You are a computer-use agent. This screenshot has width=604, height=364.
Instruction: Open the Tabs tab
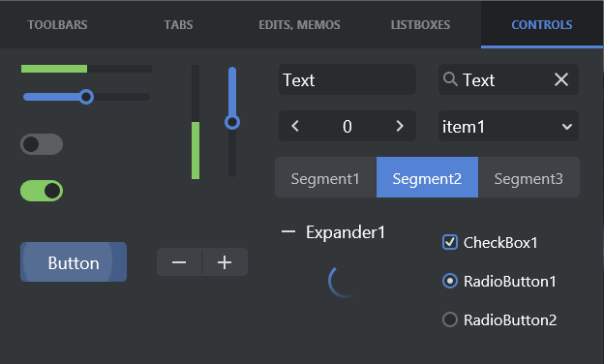click(178, 24)
